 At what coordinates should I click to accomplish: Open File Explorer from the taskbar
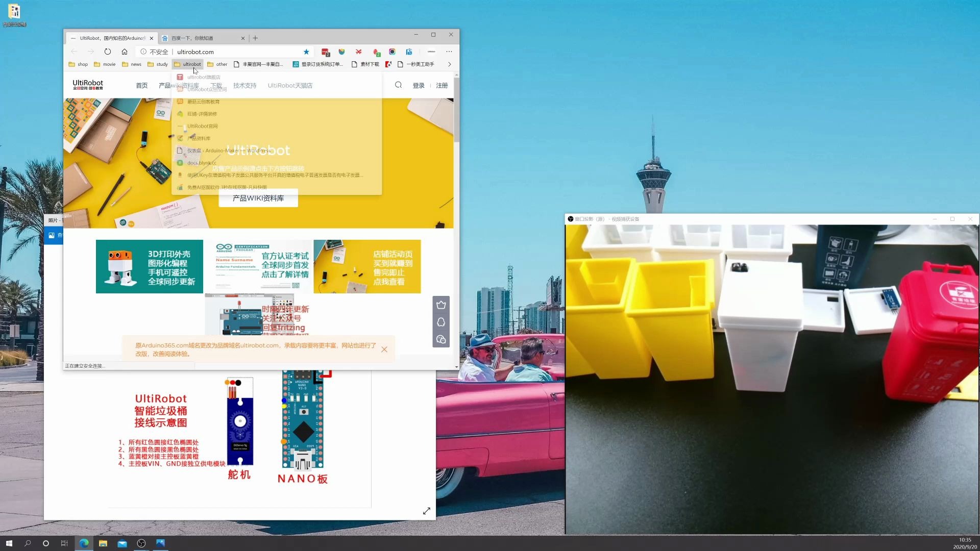pos(103,543)
